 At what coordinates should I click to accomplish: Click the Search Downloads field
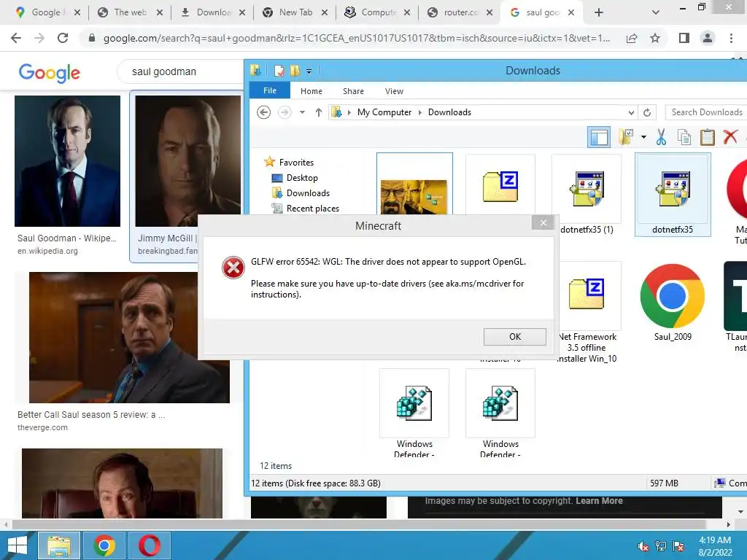tap(706, 112)
